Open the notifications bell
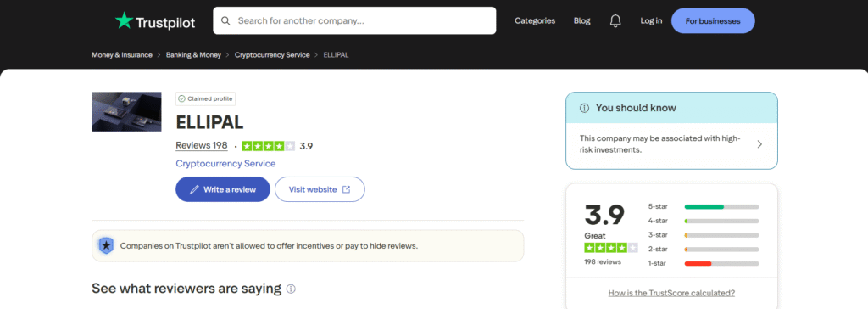The image size is (868, 309). pos(615,20)
